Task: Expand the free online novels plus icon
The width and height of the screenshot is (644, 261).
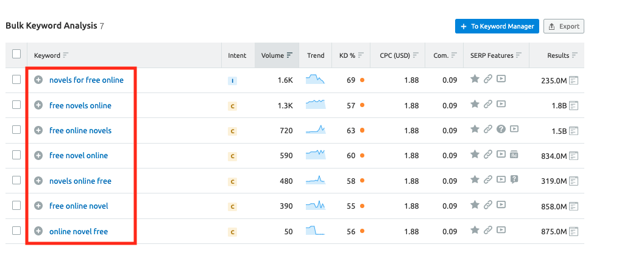Action: pos(38,130)
